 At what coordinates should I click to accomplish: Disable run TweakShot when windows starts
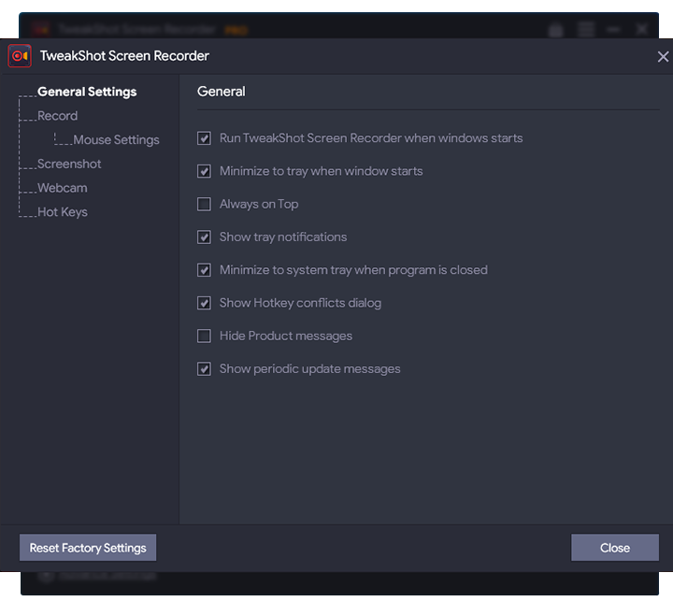tap(204, 138)
